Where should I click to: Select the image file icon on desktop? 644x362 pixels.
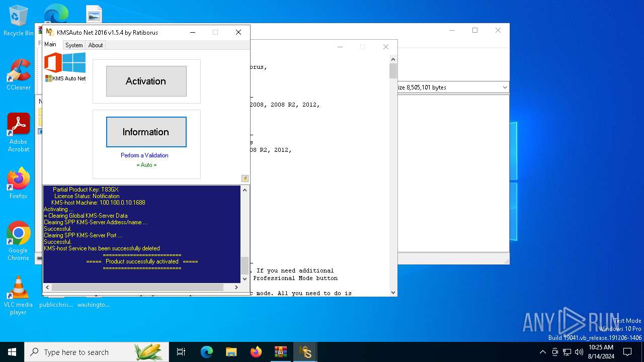94,14
